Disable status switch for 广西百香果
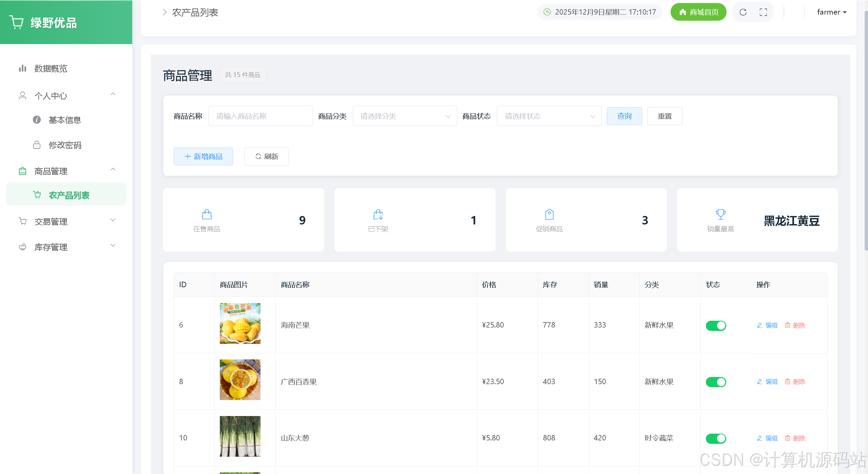 pyautogui.click(x=716, y=382)
